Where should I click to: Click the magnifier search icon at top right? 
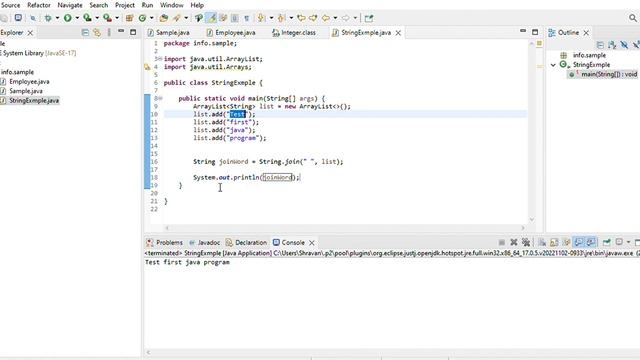click(633, 18)
